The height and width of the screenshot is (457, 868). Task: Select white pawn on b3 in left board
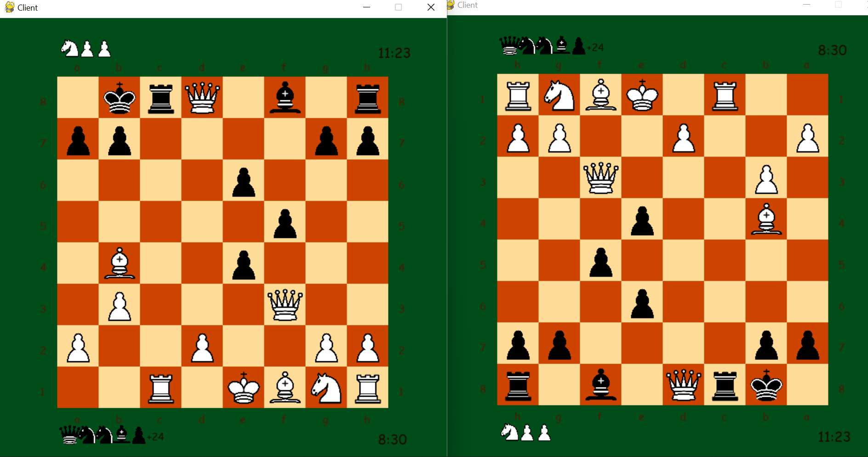[120, 307]
